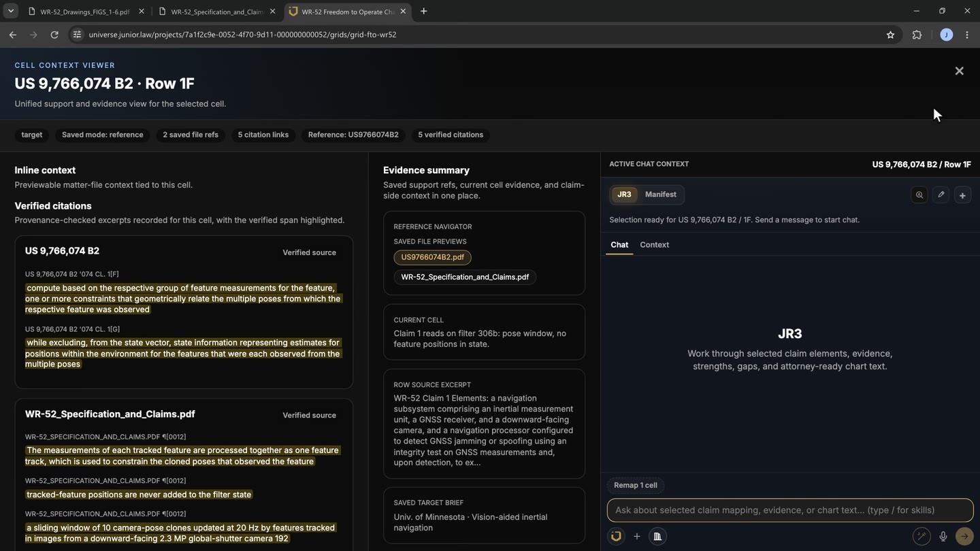Click the pencil edit icon in chat header
Screen dimensions: 980x551
[941, 195]
